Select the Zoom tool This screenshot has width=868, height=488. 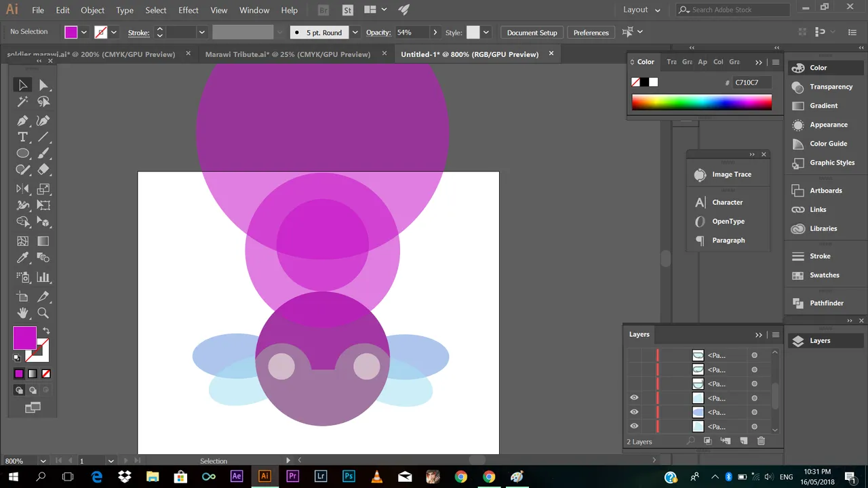pos(43,313)
